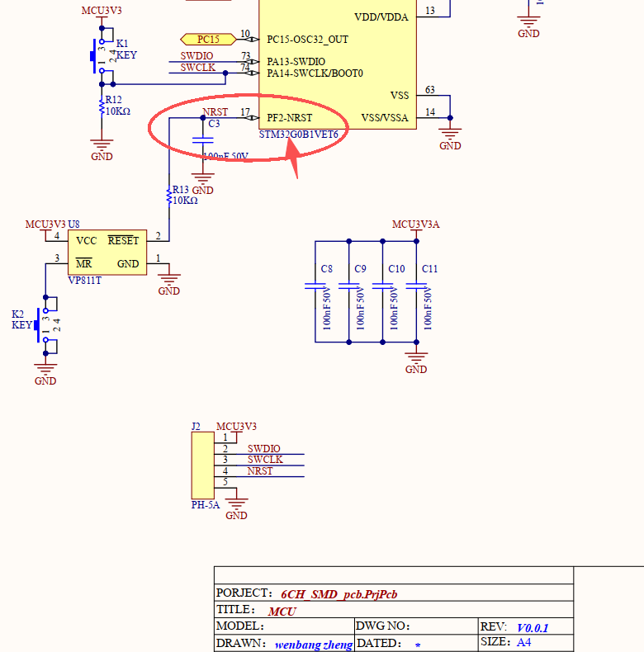Viewport: 644px width, 652px height.
Task: Click the J2 designator label
Action: [196, 427]
